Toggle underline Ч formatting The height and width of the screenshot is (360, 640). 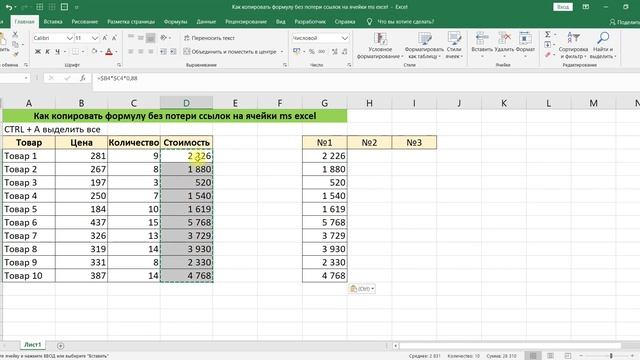(58, 52)
